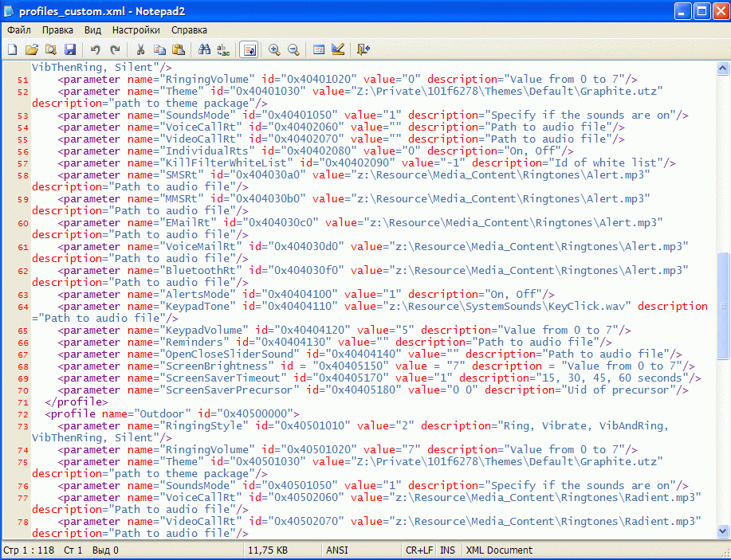Open the Replace text tool

pyautogui.click(x=223, y=49)
